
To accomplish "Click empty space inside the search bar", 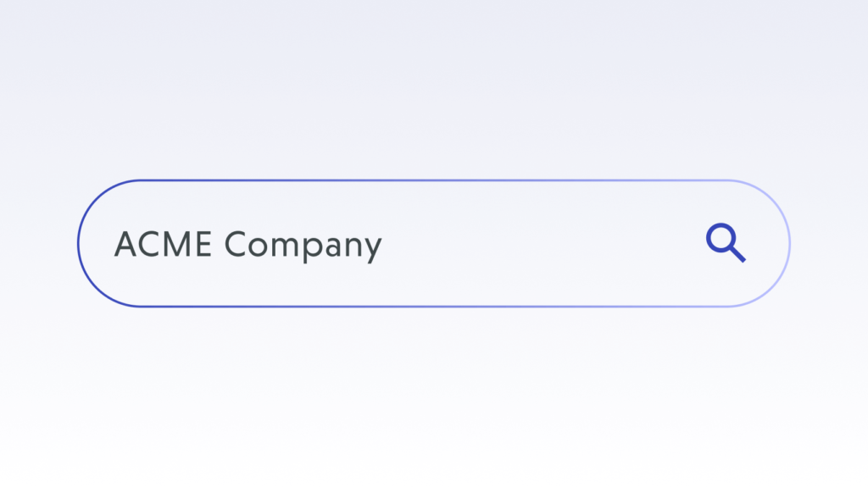I will [526, 244].
